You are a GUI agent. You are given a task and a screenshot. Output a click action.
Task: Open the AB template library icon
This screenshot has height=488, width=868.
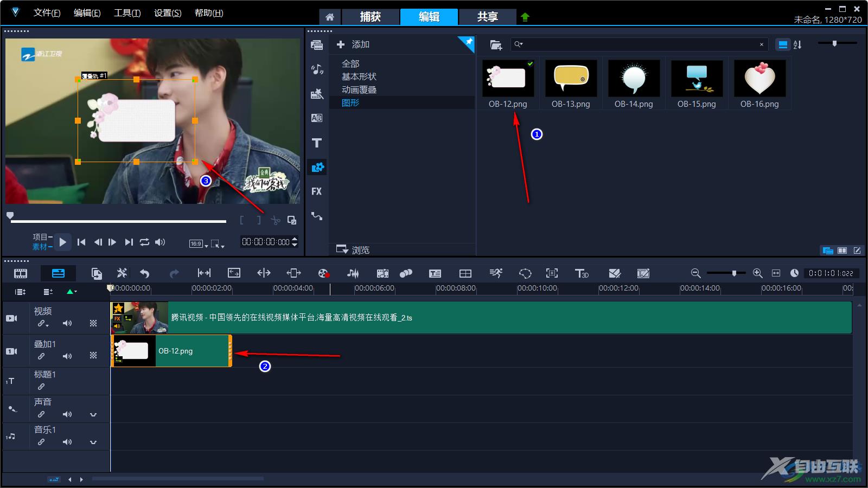pyautogui.click(x=317, y=118)
